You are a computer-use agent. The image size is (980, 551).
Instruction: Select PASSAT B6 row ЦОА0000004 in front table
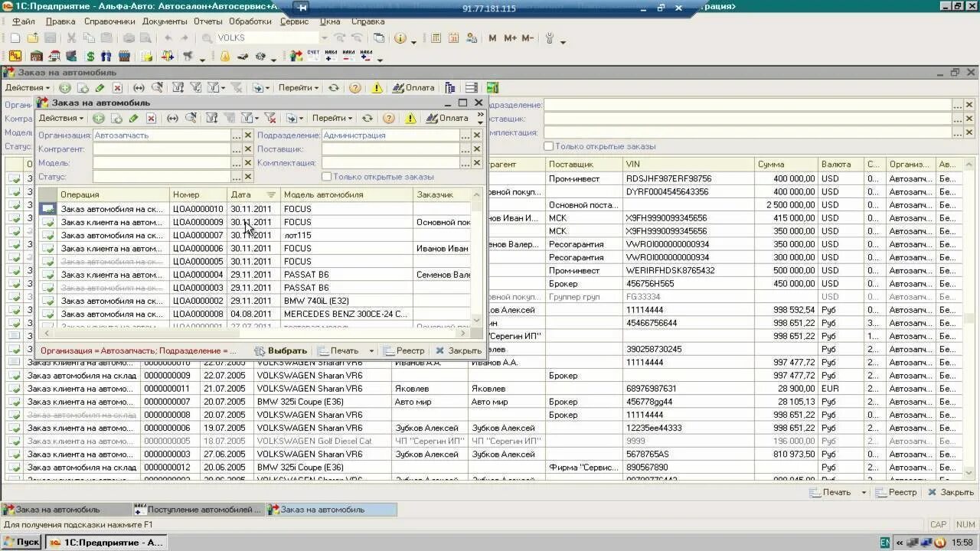pos(254,275)
